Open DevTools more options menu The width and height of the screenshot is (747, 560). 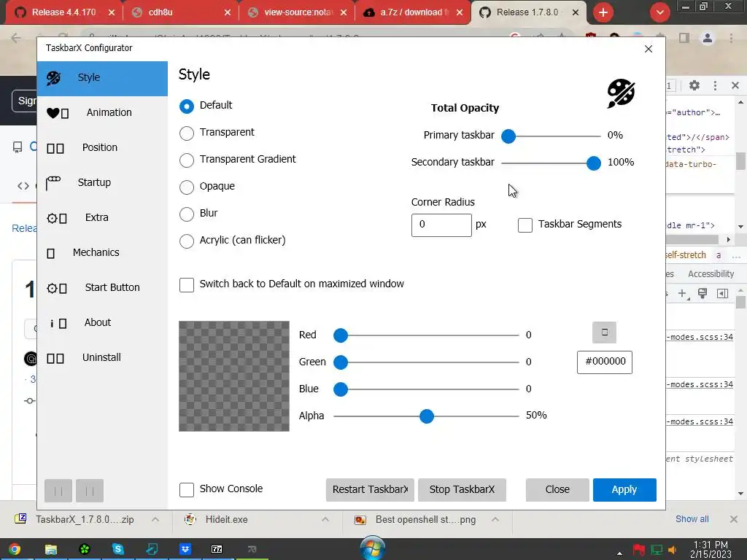(x=715, y=86)
